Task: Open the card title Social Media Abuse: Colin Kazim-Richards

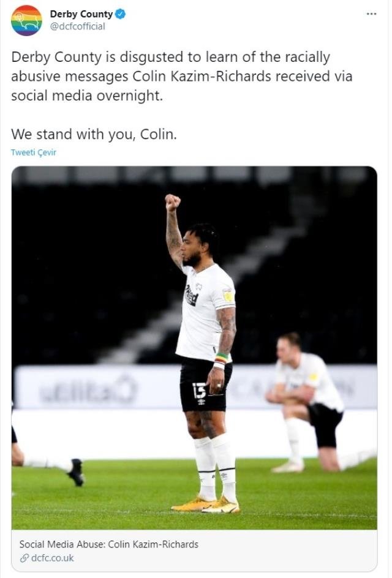Action: point(109,544)
